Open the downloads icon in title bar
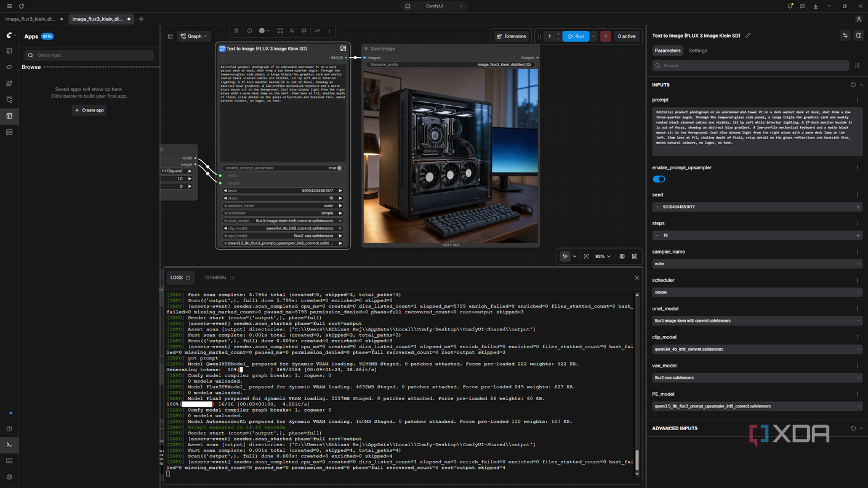Image resolution: width=868 pixels, height=488 pixels. click(x=816, y=6)
